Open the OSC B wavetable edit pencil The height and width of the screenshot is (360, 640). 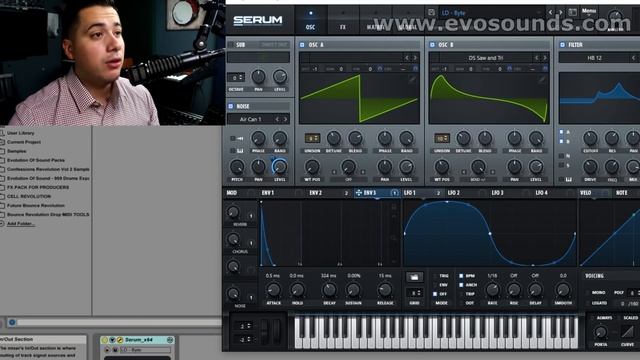542,80
